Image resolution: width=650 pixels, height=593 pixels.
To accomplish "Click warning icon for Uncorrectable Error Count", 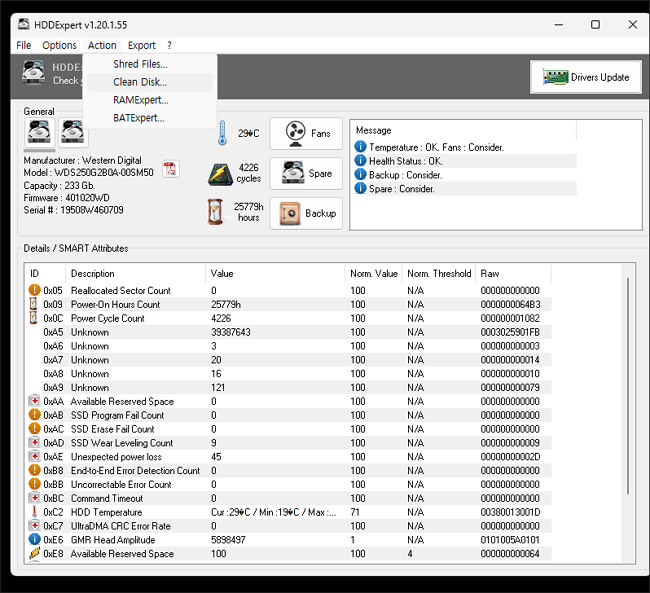I will point(34,484).
